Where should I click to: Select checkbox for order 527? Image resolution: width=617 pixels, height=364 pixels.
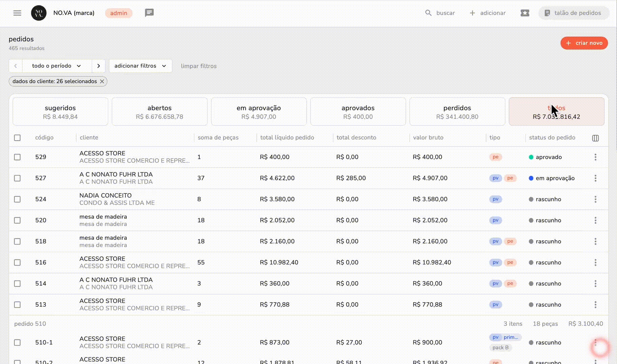pos(18,178)
